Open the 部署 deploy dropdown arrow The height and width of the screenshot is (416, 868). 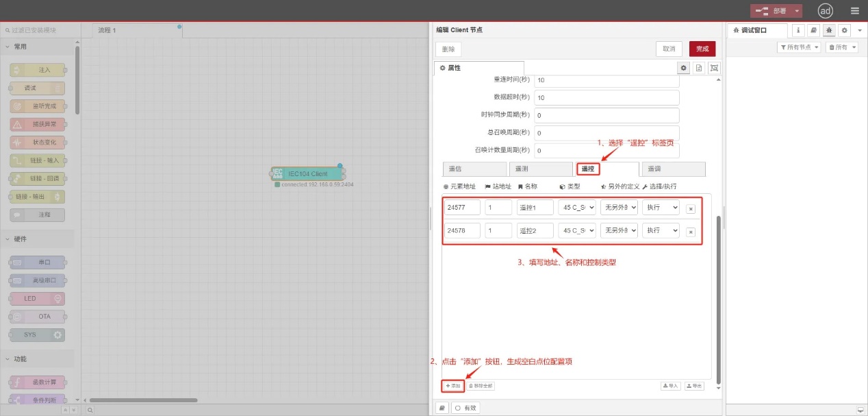coord(797,10)
